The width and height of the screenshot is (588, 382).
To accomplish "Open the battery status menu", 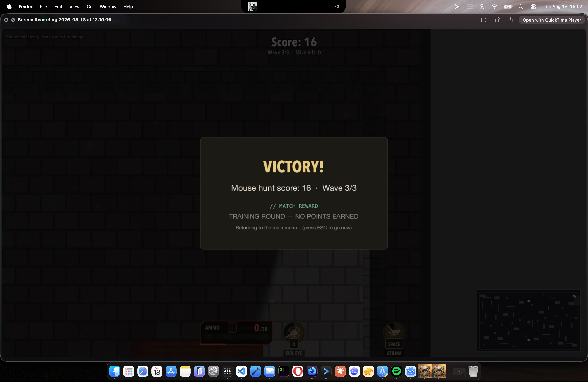I will [508, 7].
